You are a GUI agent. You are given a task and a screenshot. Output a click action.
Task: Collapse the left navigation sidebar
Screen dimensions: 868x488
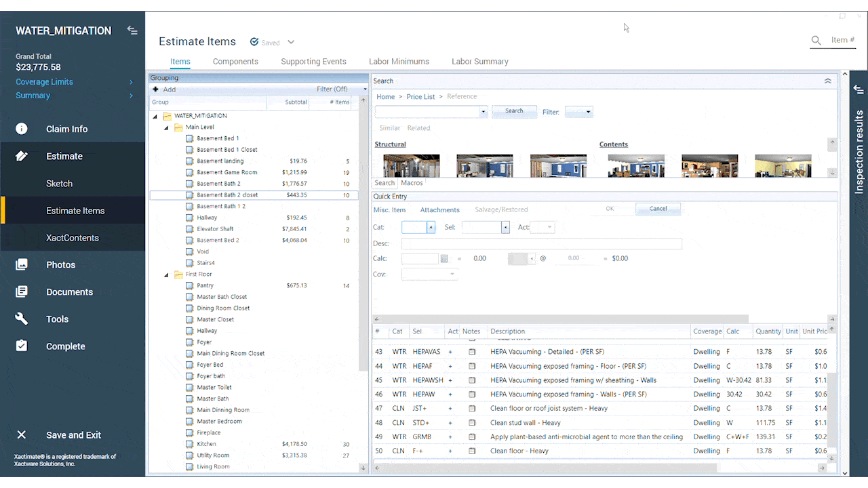132,30
